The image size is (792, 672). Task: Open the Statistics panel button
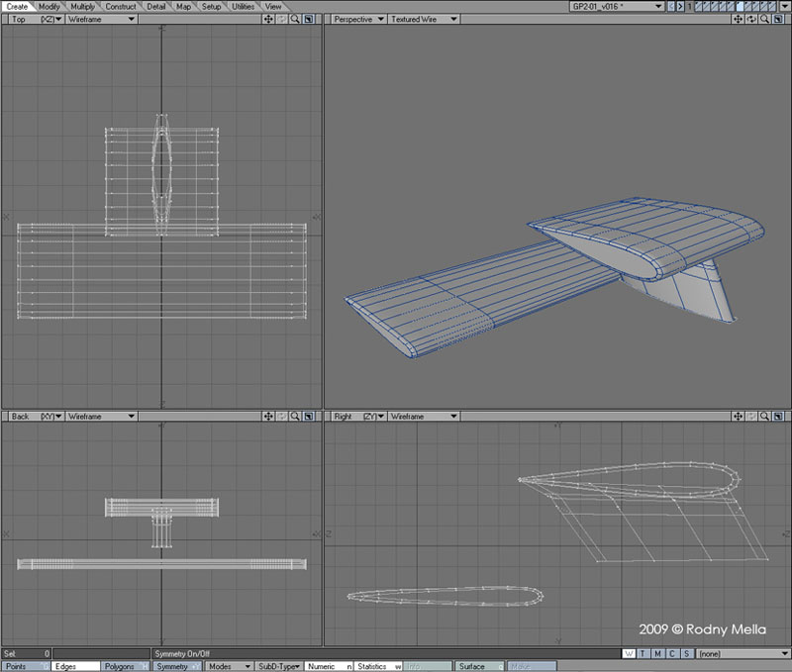click(377, 666)
